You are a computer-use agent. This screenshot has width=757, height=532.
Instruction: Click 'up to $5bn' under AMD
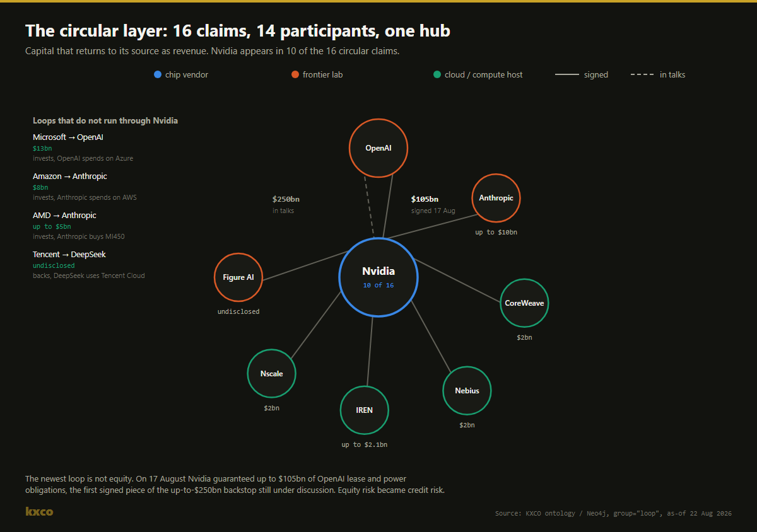coord(52,226)
